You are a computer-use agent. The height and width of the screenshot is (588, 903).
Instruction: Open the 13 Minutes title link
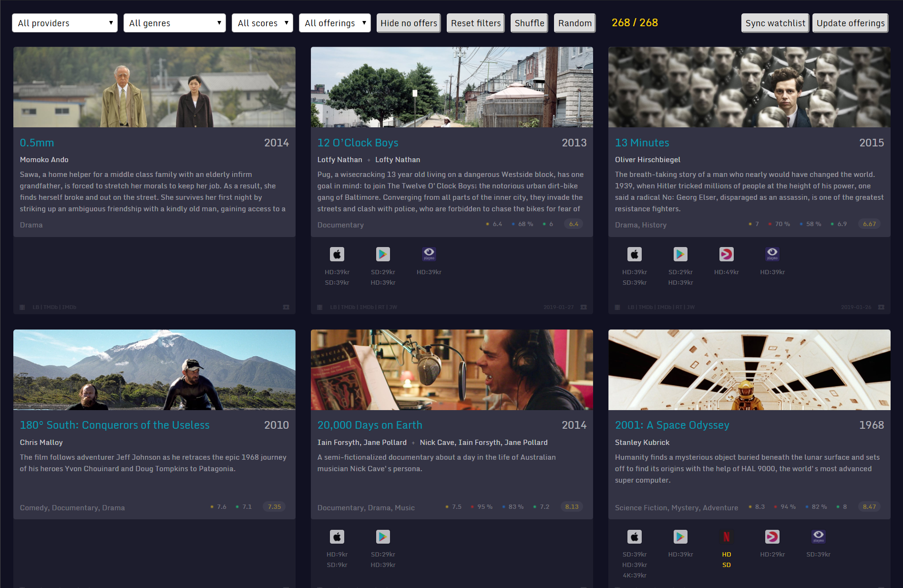point(642,143)
